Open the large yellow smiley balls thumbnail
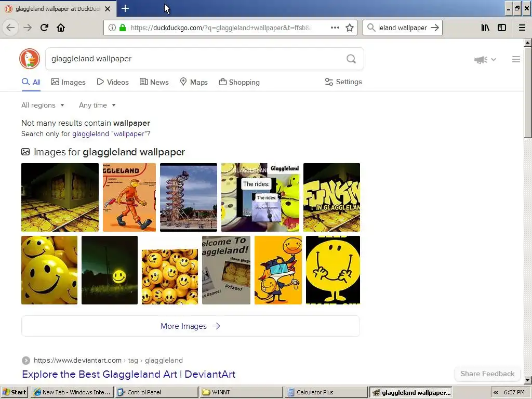The image size is (532, 399). (x=49, y=270)
